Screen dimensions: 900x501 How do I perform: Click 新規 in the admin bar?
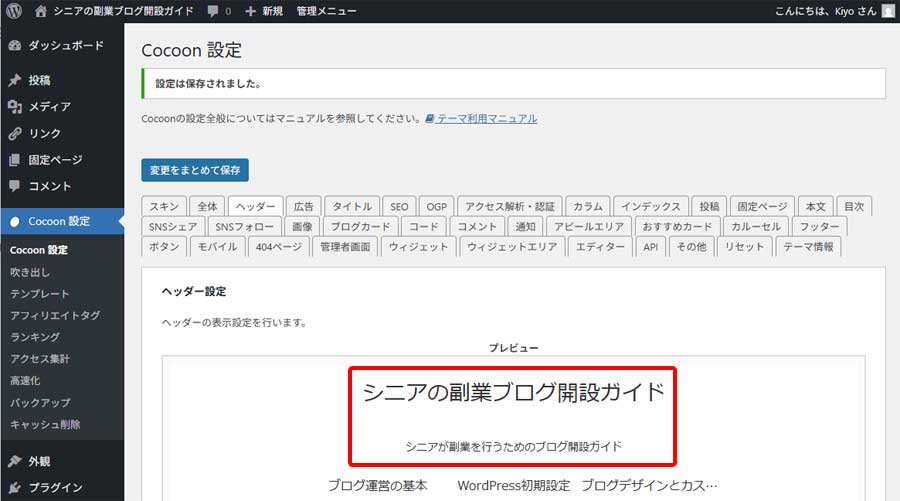click(x=273, y=11)
